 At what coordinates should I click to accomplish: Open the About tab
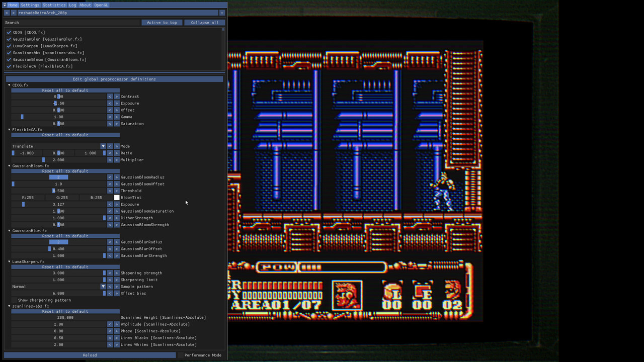pyautogui.click(x=85, y=5)
